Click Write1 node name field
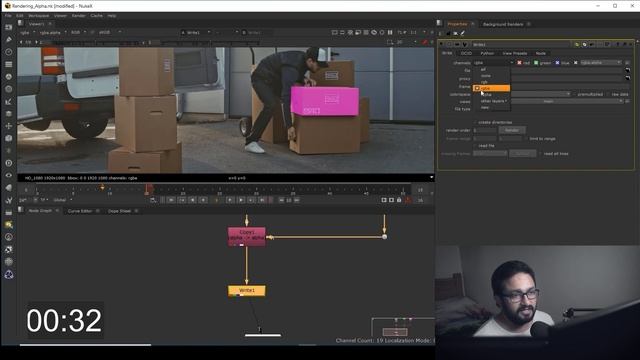This screenshot has height=360, width=640. [x=522, y=44]
